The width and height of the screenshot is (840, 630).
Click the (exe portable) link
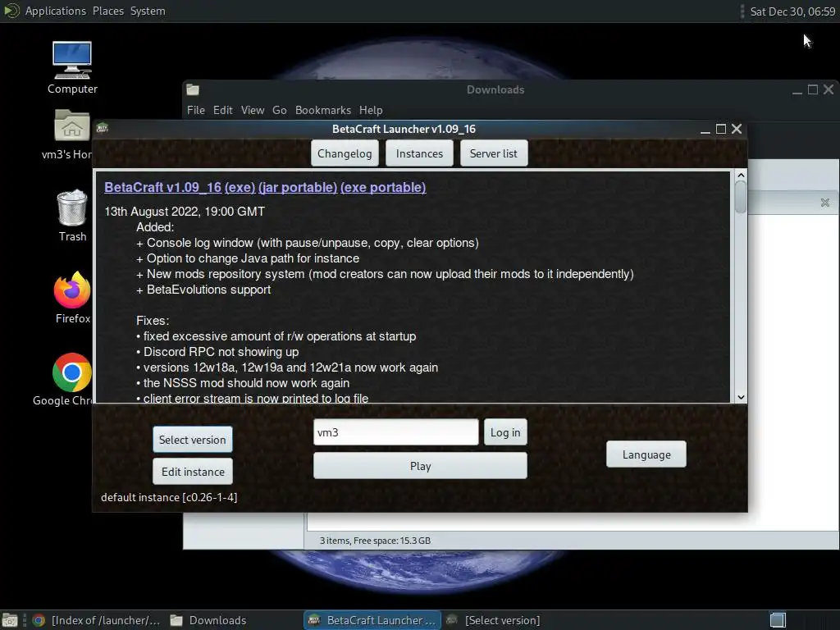point(383,187)
